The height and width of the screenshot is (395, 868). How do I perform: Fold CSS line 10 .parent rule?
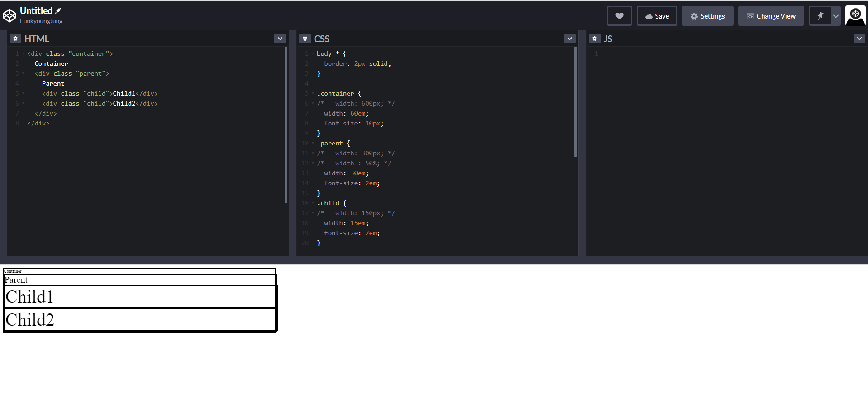click(313, 143)
